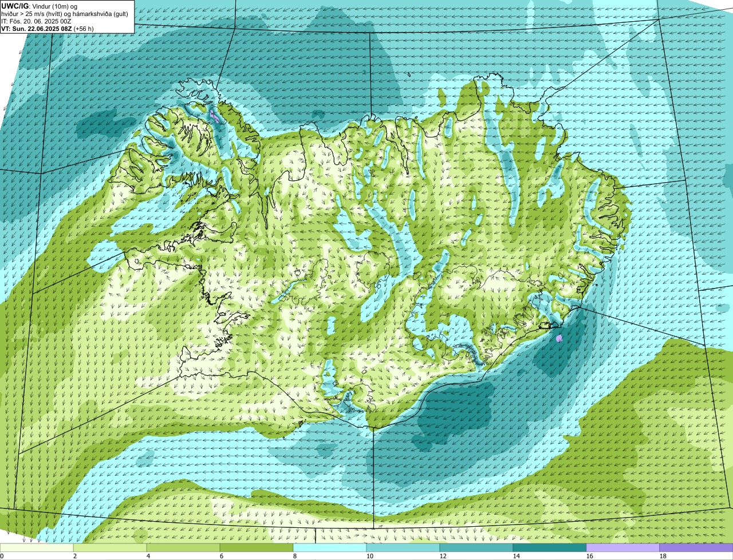Click the 10–12 m/s light teal legend swatch
This screenshot has width=733, height=560.
point(403,548)
